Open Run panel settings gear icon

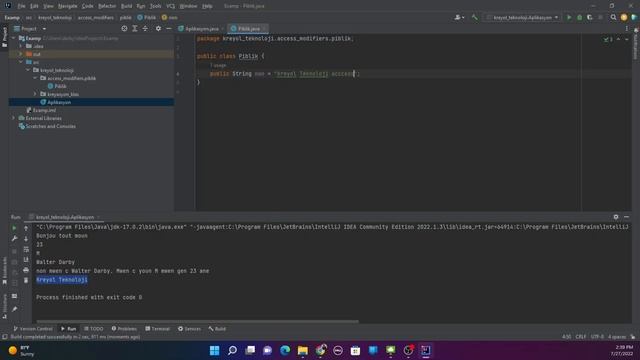(616, 217)
